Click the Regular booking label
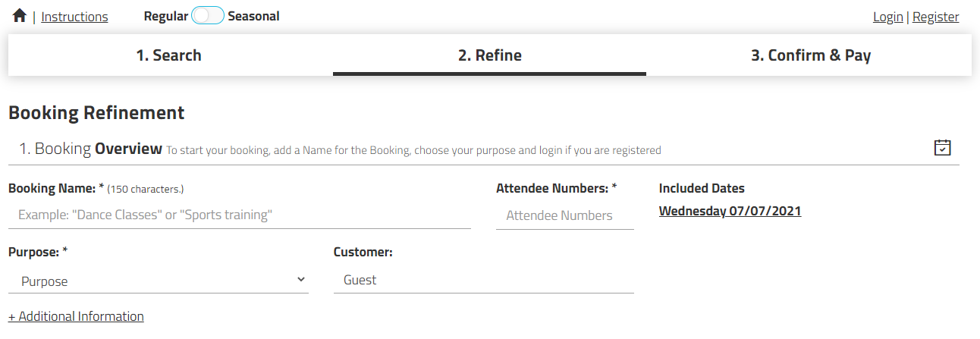The height and width of the screenshot is (339, 980). pyautogui.click(x=165, y=16)
